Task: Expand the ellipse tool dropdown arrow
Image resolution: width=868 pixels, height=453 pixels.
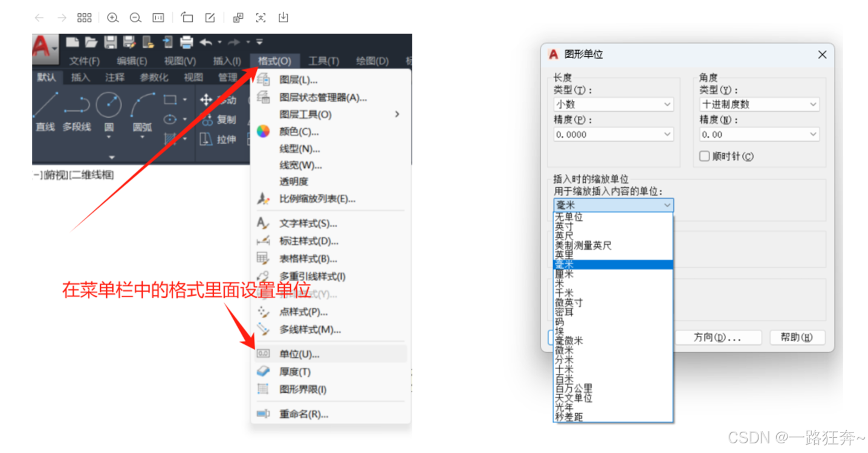Action: pos(184,120)
